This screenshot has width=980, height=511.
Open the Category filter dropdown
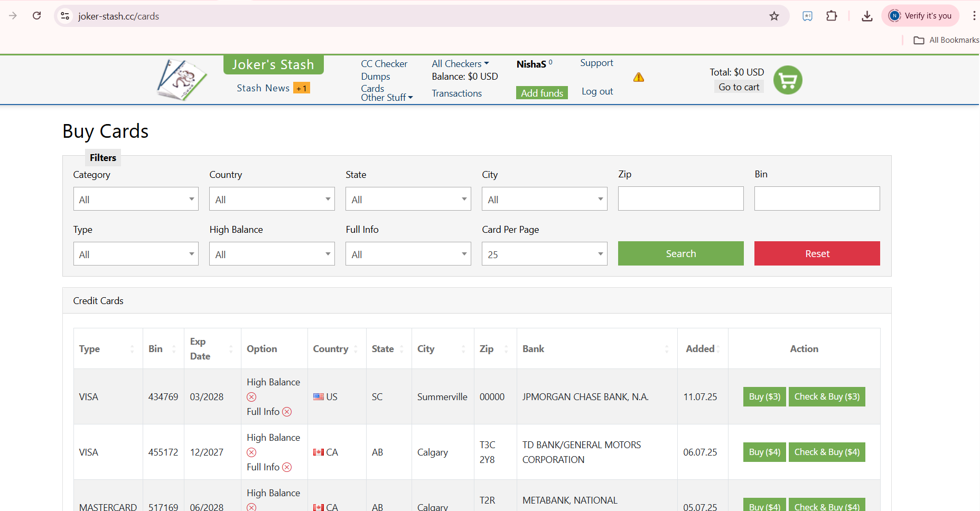[136, 199]
